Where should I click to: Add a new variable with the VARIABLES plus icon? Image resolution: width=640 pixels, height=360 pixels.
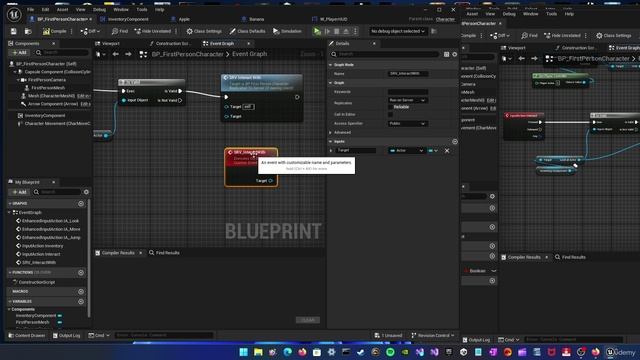(x=81, y=301)
